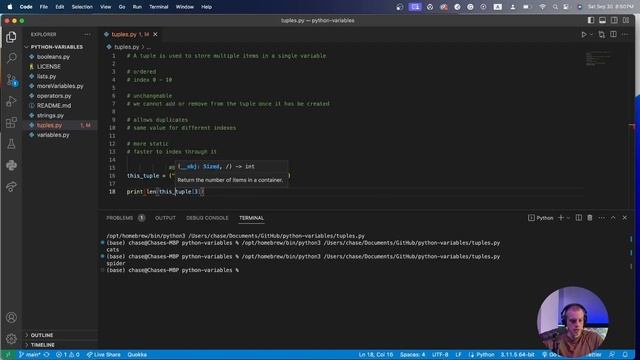
Task: Open notifications bell in status bar
Action: 625,355
